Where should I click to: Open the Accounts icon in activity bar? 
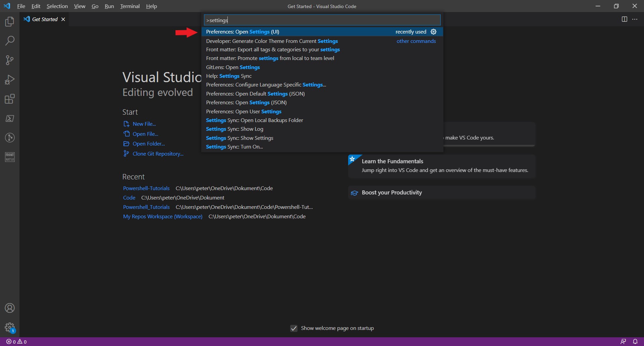tap(10, 308)
